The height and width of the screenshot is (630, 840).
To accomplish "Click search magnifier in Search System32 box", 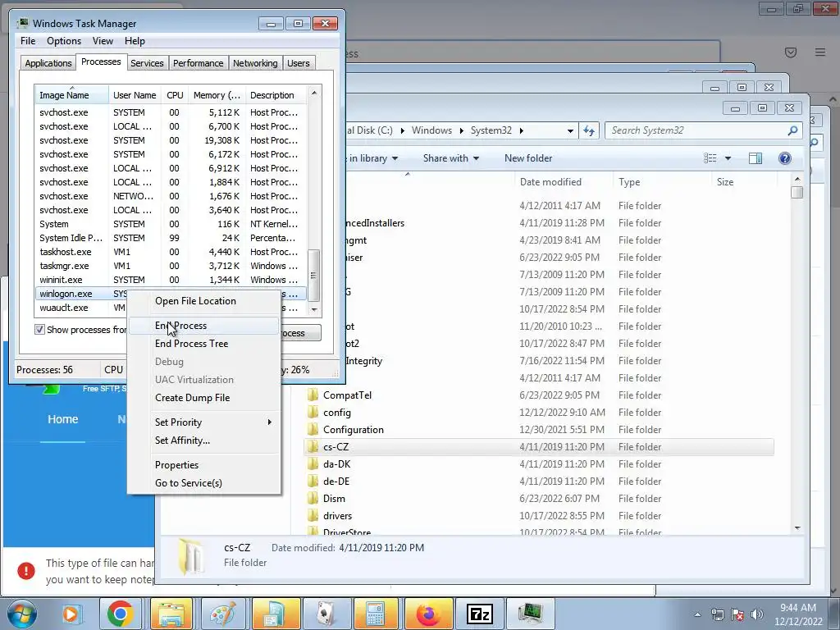I will point(792,130).
